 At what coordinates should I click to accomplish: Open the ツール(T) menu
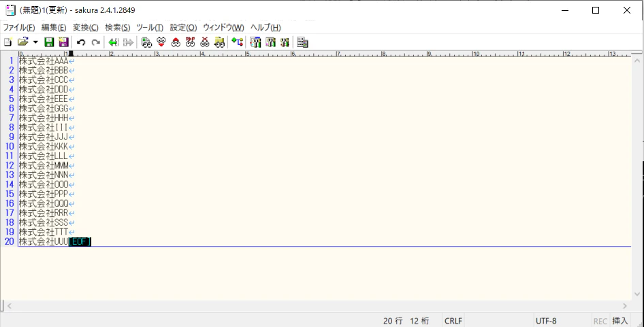tap(150, 27)
